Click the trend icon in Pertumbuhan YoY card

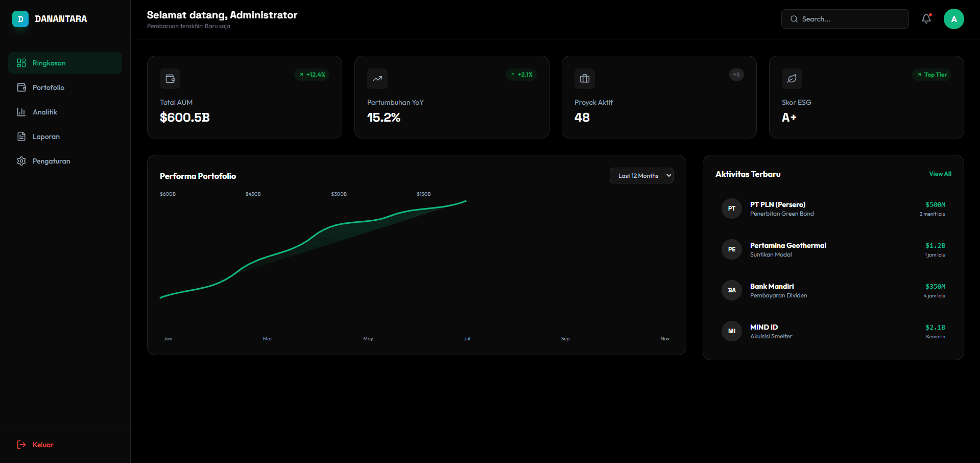coord(377,79)
